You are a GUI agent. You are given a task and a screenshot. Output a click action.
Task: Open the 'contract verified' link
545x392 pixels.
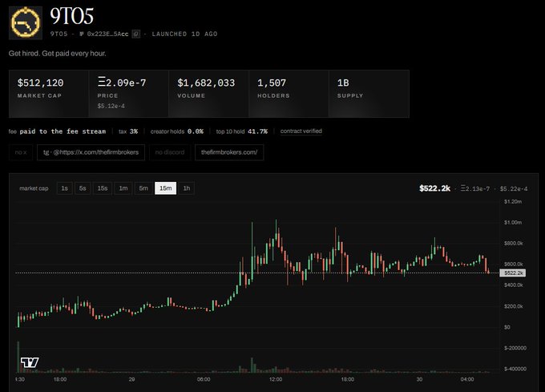(301, 131)
